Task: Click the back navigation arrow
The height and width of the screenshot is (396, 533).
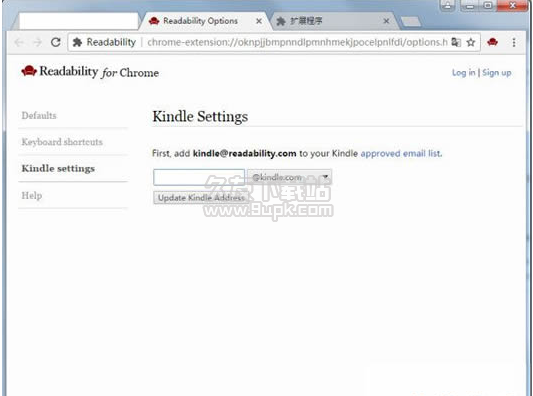Action: (19, 42)
